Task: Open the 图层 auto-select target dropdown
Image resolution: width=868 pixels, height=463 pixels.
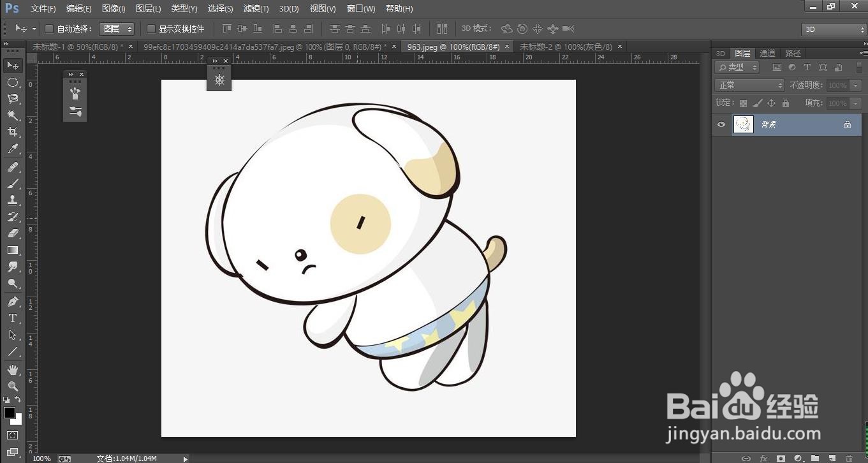Action: (x=117, y=29)
